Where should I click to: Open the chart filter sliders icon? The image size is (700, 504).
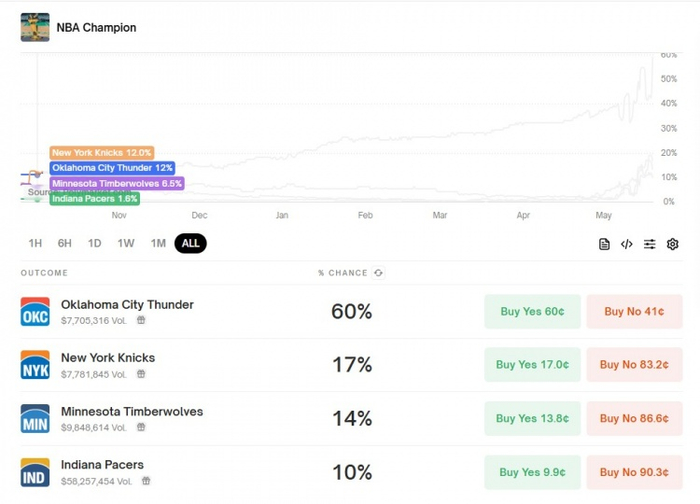[650, 244]
